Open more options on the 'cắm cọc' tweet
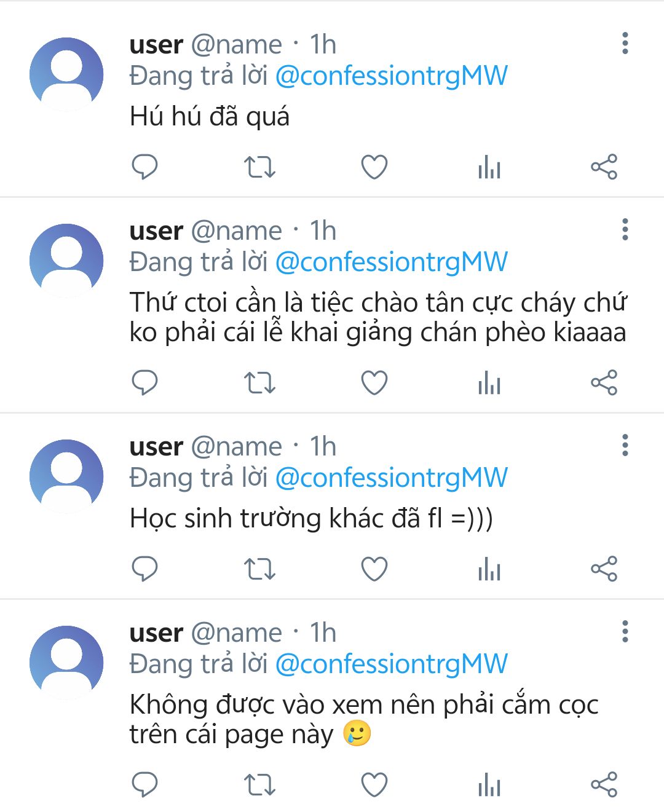This screenshot has height=812, width=664. click(625, 631)
